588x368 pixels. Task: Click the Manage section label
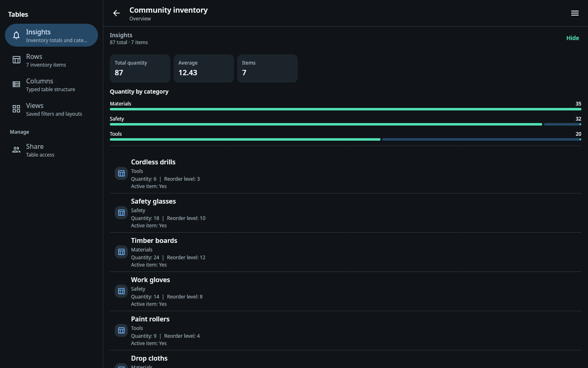[20, 132]
